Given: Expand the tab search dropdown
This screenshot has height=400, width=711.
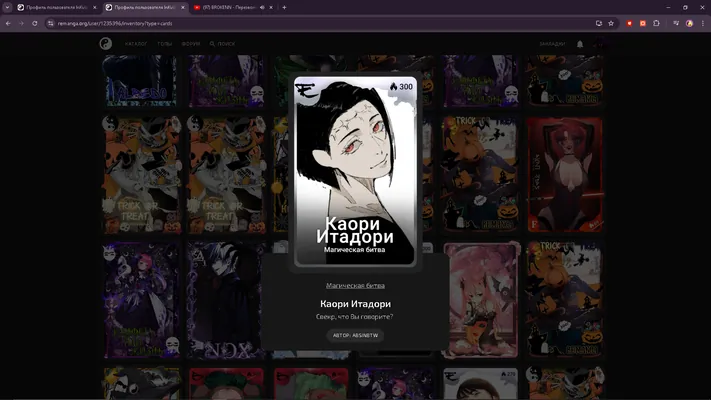Looking at the screenshot, I should (x=7, y=7).
